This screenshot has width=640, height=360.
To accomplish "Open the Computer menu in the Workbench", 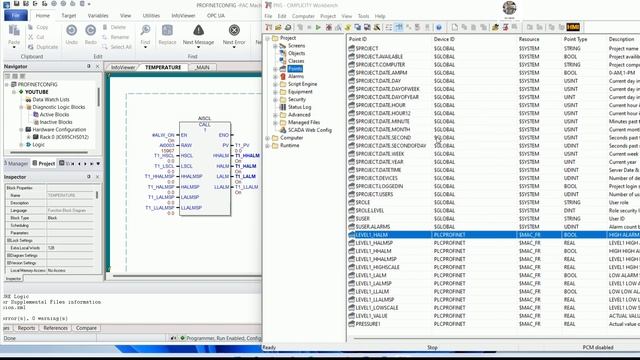I will pyautogui.click(x=303, y=16).
